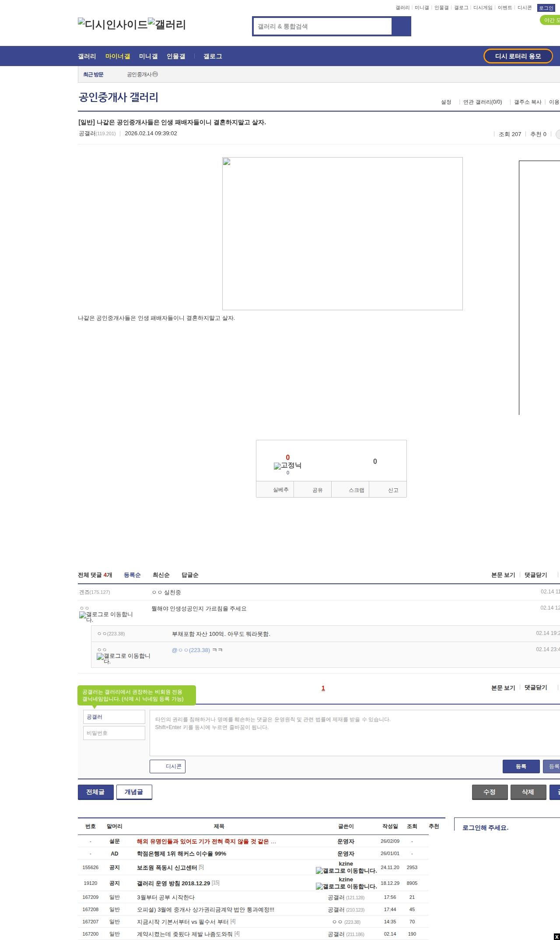
Task: Open the 공인중개사 갤러리 title link
Action: click(119, 97)
